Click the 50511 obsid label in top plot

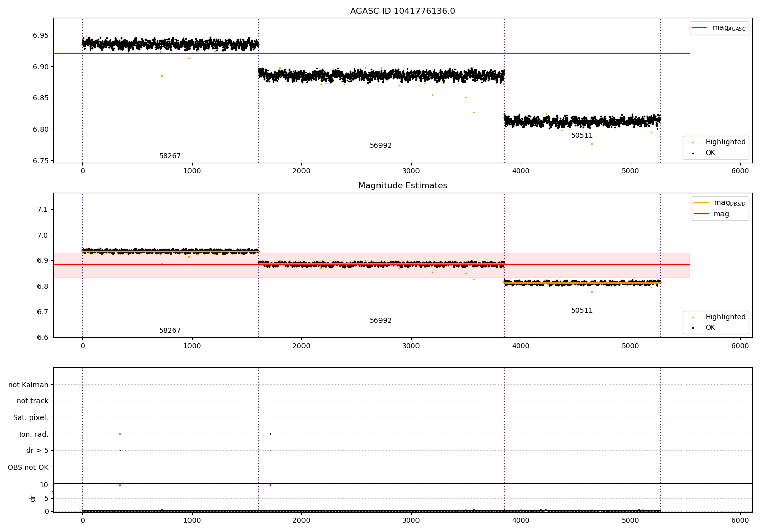click(582, 136)
